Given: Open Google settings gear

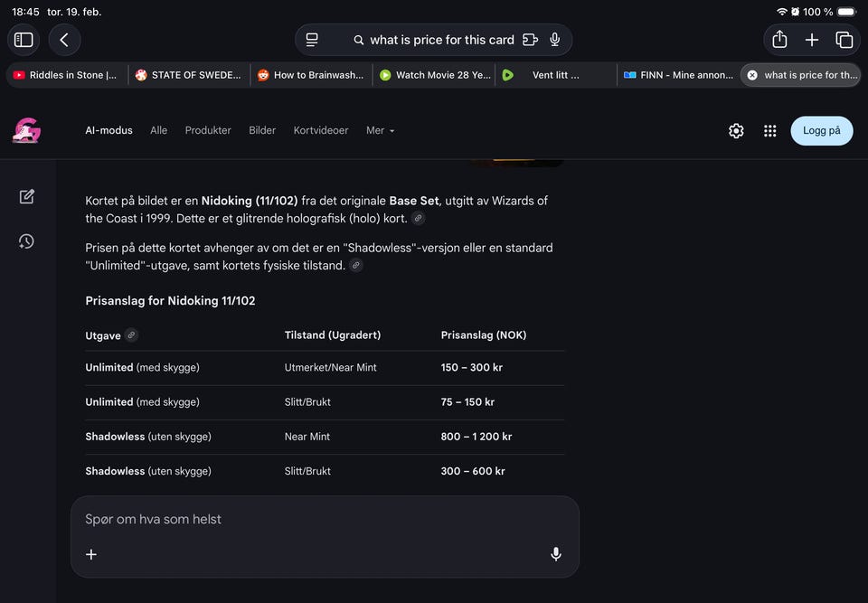Looking at the screenshot, I should [736, 131].
